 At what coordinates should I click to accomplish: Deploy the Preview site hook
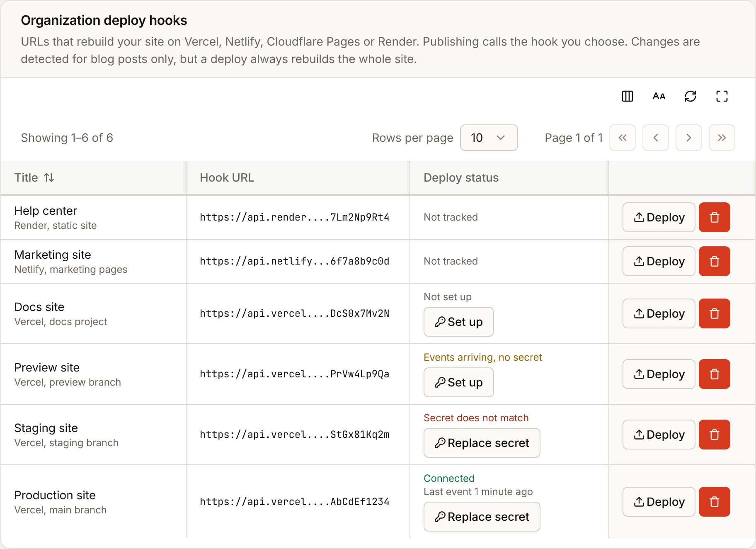659,374
